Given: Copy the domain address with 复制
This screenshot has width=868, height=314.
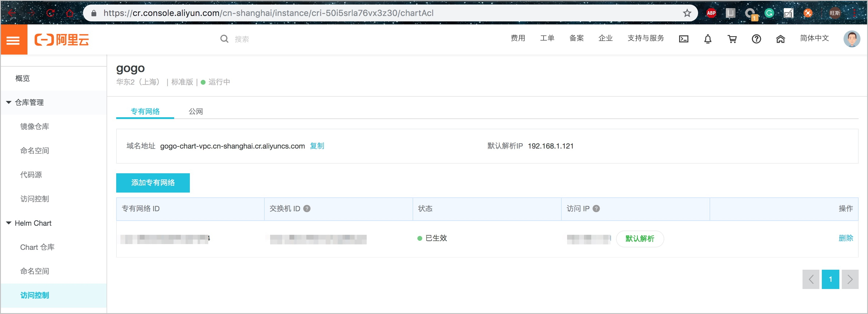Looking at the screenshot, I should (x=317, y=146).
